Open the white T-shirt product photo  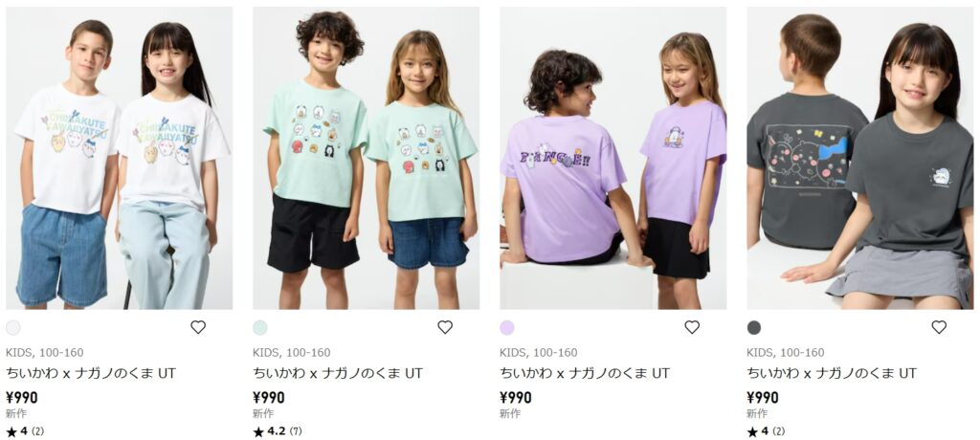pyautogui.click(x=120, y=158)
